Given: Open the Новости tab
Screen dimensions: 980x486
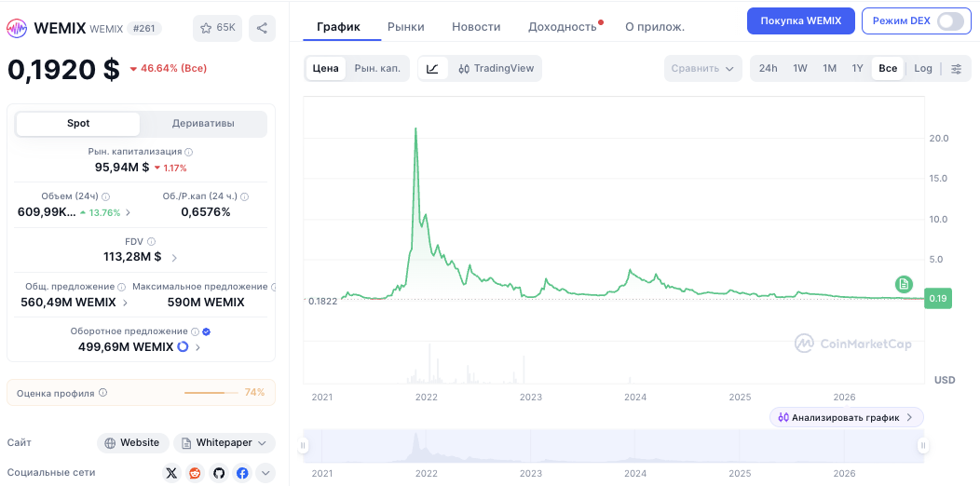Looking at the screenshot, I should 476,27.
